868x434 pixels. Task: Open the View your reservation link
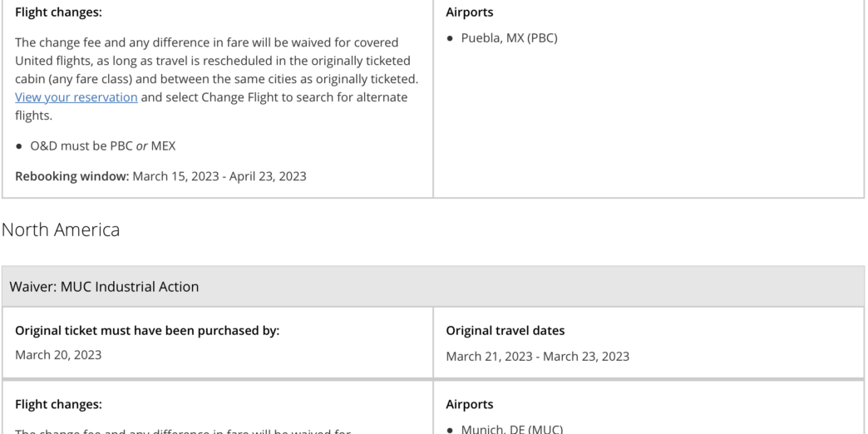(76, 97)
